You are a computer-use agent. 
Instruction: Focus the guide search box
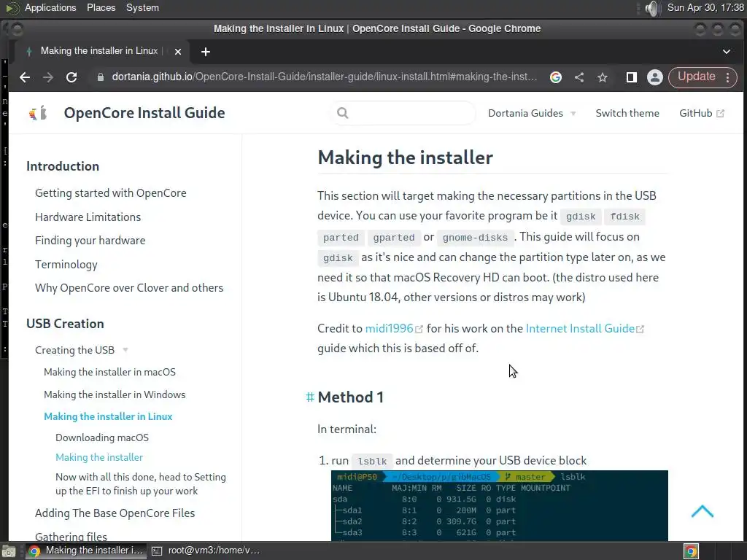pyautogui.click(x=403, y=113)
